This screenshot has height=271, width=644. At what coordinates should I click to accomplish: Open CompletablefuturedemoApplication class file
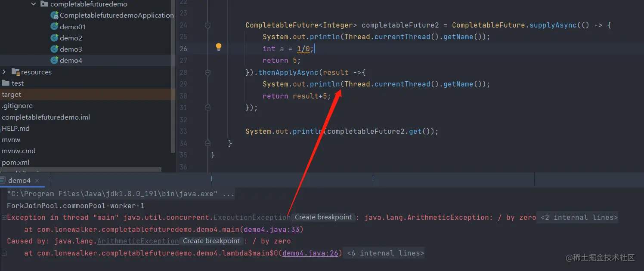pyautogui.click(x=117, y=15)
